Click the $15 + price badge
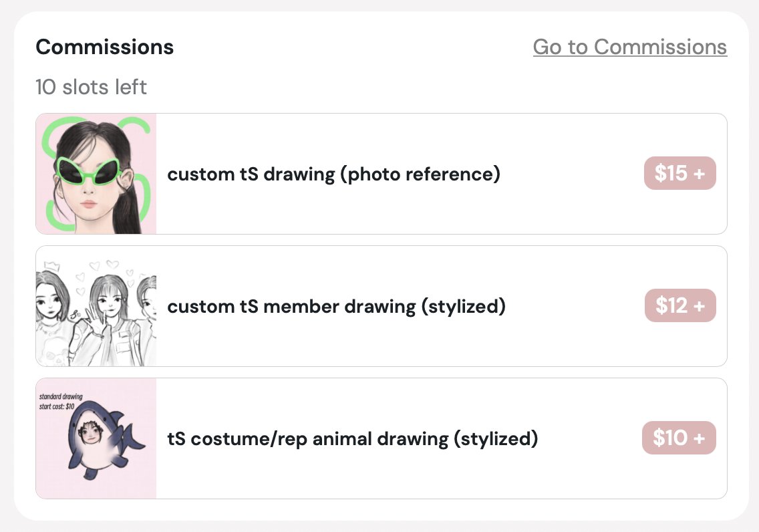Viewport: 759px width, 532px height. click(x=679, y=174)
